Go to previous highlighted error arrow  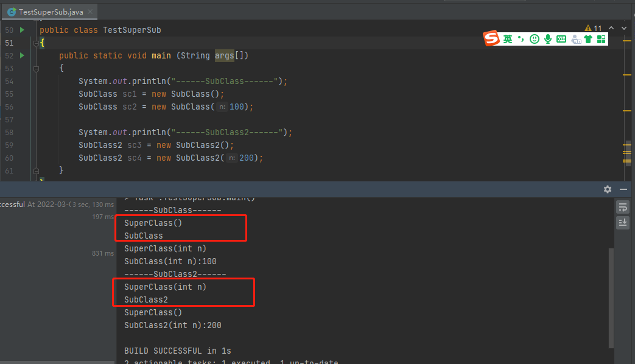tap(611, 29)
